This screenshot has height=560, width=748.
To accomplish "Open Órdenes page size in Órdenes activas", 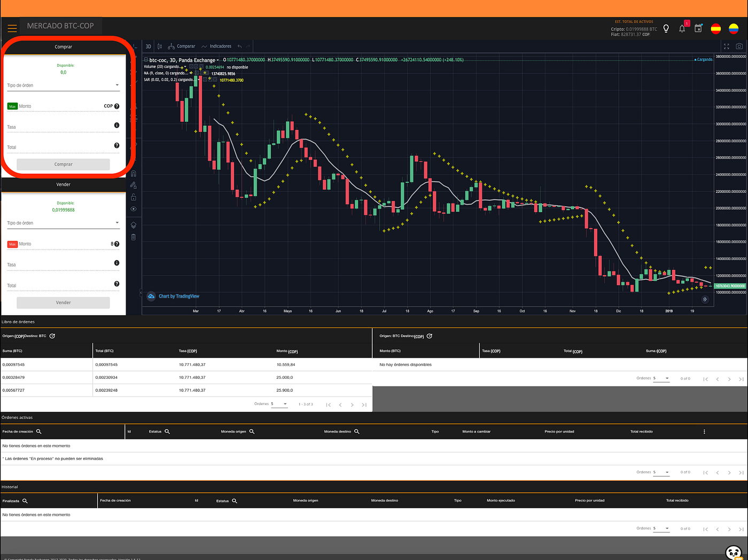I will tap(661, 472).
